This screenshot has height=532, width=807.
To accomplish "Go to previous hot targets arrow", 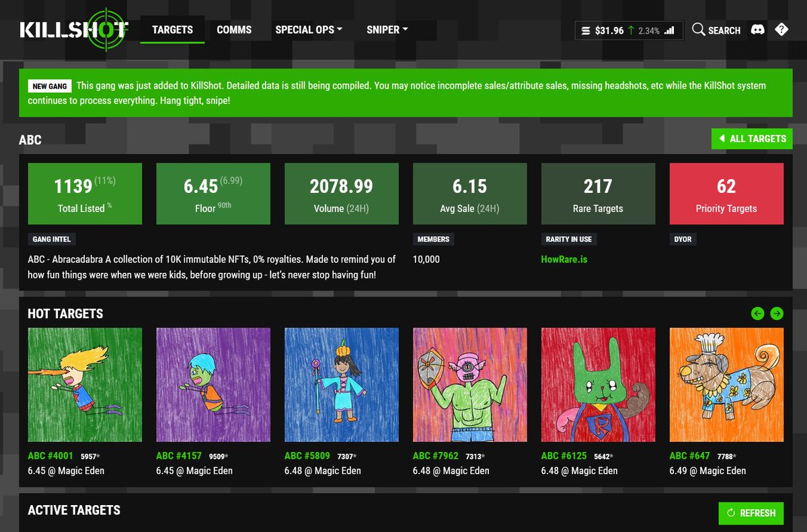I will click(x=758, y=313).
